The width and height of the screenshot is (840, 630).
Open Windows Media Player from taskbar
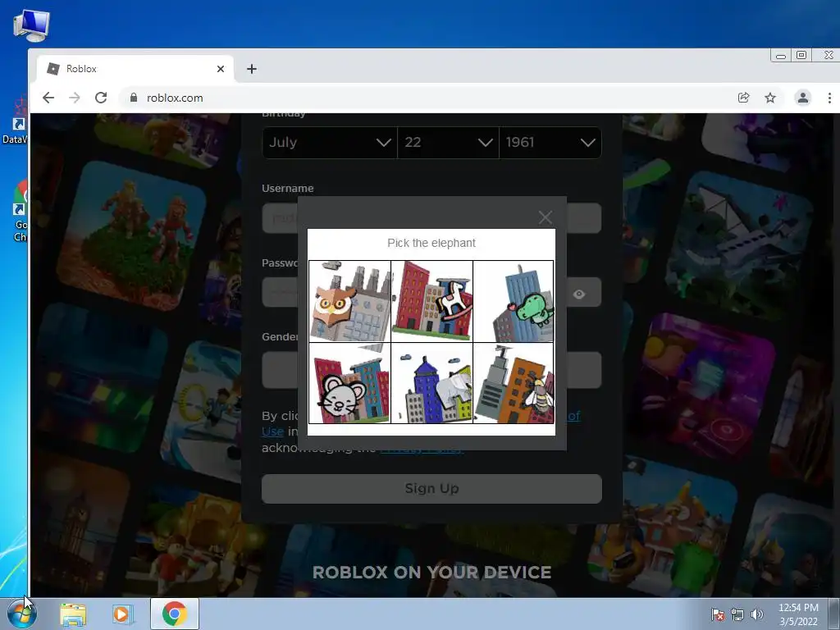pyautogui.click(x=122, y=614)
